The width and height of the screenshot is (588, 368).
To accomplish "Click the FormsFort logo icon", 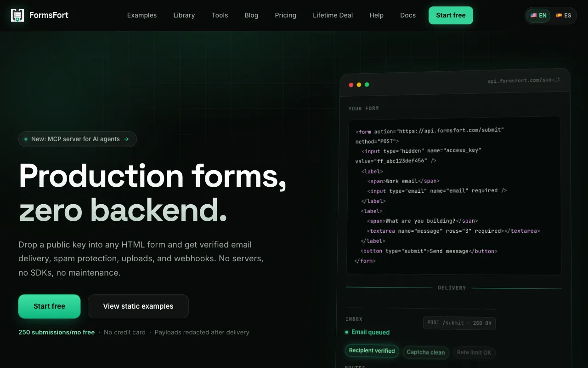I will tap(17, 15).
